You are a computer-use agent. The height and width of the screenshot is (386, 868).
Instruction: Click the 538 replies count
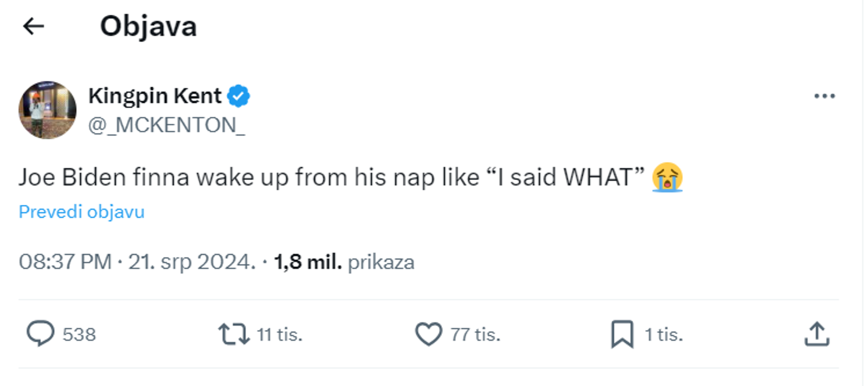pyautogui.click(x=79, y=335)
